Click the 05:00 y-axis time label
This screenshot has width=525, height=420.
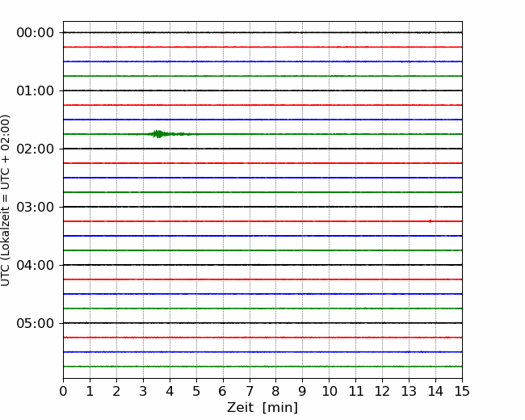[x=36, y=323]
